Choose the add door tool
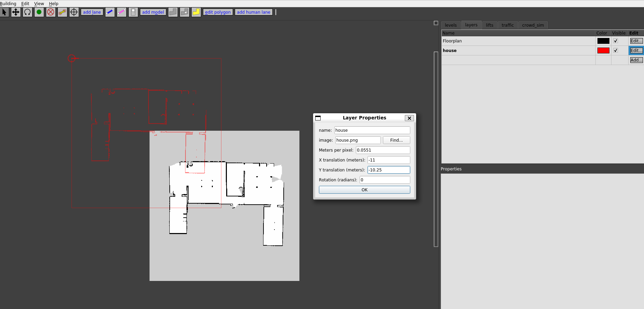Image resolution: width=644 pixels, height=309 pixels. [x=133, y=12]
